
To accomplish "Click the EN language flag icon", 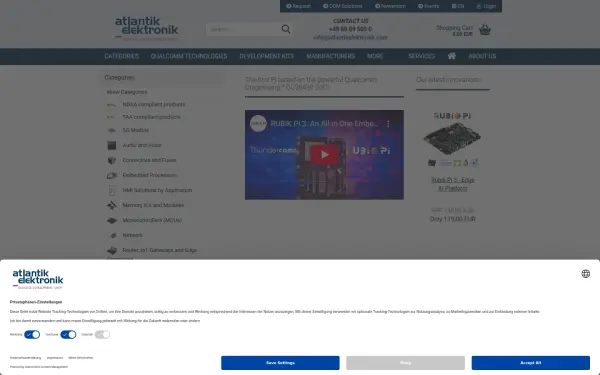I will point(454,6).
